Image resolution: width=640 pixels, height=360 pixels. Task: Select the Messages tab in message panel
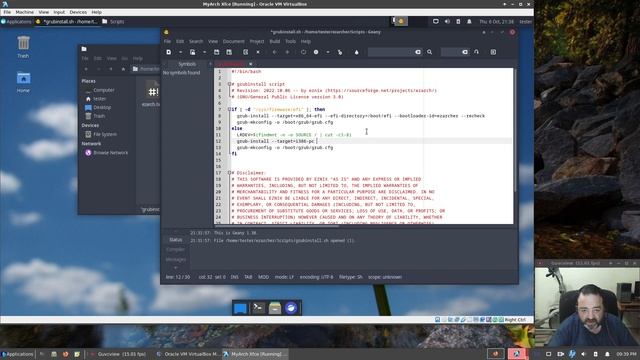[x=176, y=260]
